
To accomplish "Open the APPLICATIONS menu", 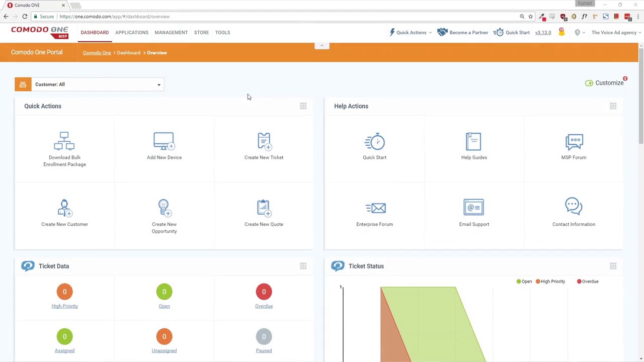I will point(132,32).
